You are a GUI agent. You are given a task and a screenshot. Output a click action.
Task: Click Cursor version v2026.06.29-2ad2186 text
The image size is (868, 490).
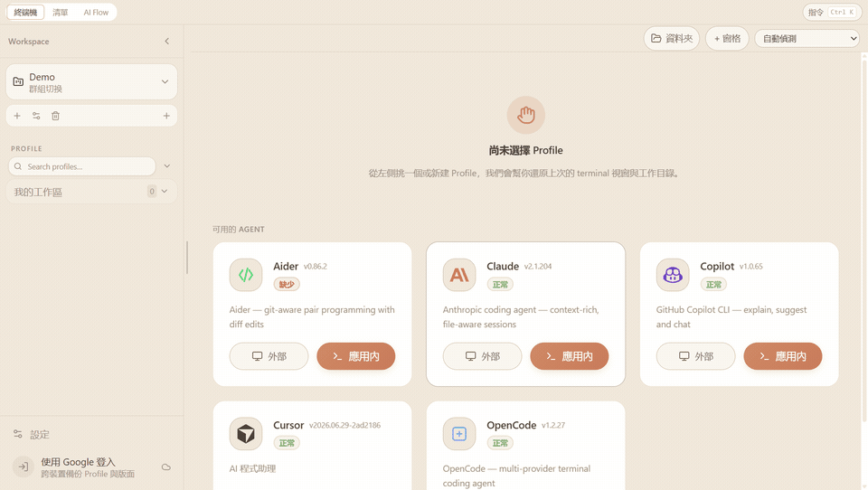pos(344,425)
